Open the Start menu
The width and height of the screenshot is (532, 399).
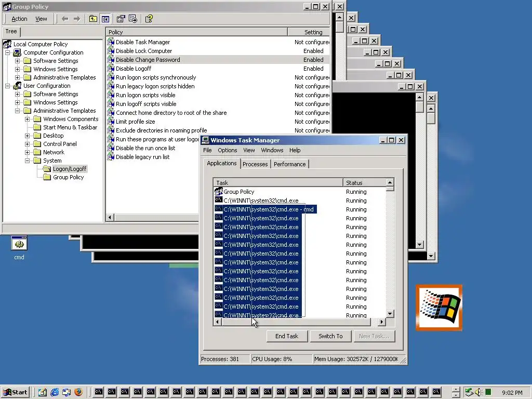pyautogui.click(x=15, y=392)
